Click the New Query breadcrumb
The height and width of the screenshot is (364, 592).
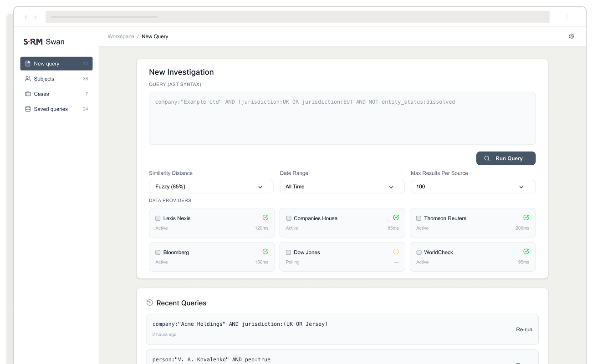click(155, 36)
